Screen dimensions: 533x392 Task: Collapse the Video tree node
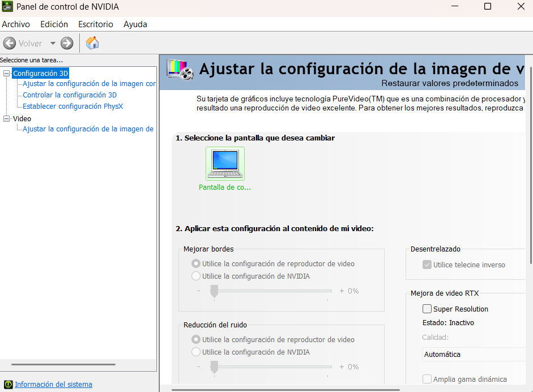6,118
